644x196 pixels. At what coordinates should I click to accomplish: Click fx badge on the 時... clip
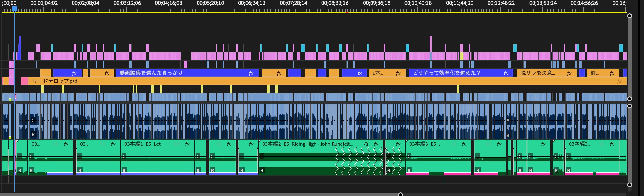click(x=612, y=73)
